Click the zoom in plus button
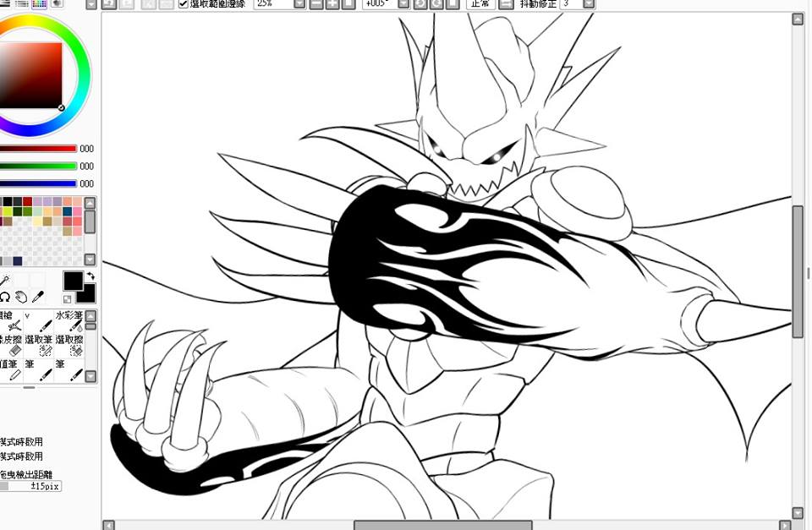The image size is (812, 530). pyautogui.click(x=332, y=4)
